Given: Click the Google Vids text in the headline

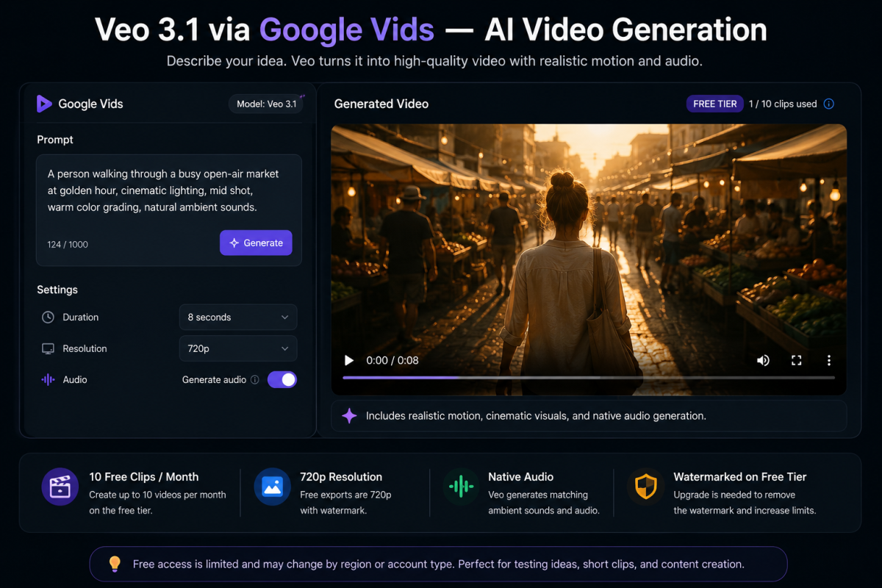Looking at the screenshot, I should pos(347,29).
